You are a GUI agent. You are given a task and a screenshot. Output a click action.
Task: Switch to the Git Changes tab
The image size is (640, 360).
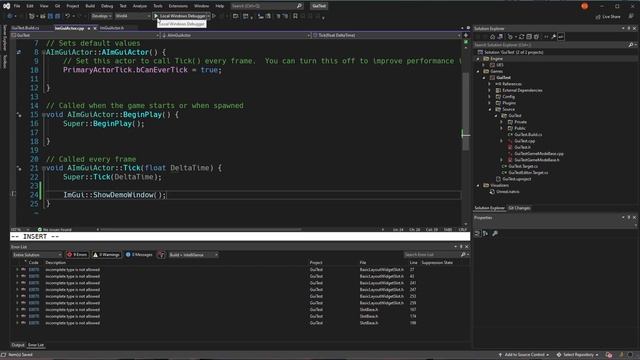(x=519, y=208)
